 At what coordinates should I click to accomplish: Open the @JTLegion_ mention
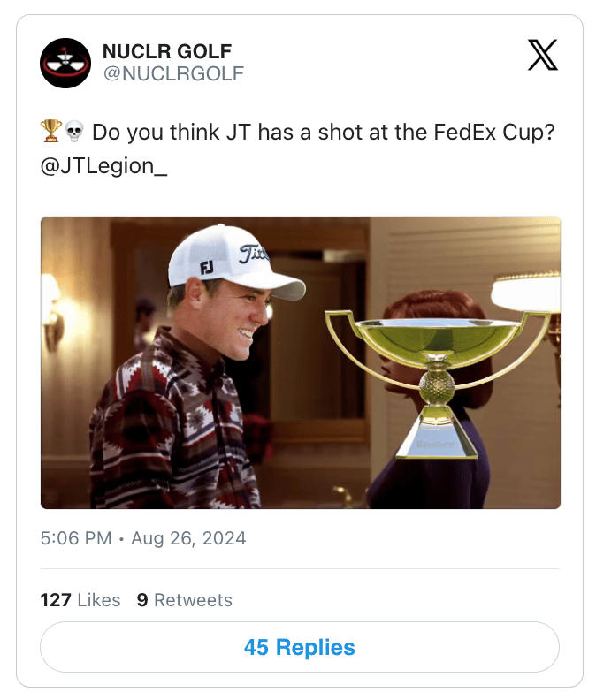point(104,166)
